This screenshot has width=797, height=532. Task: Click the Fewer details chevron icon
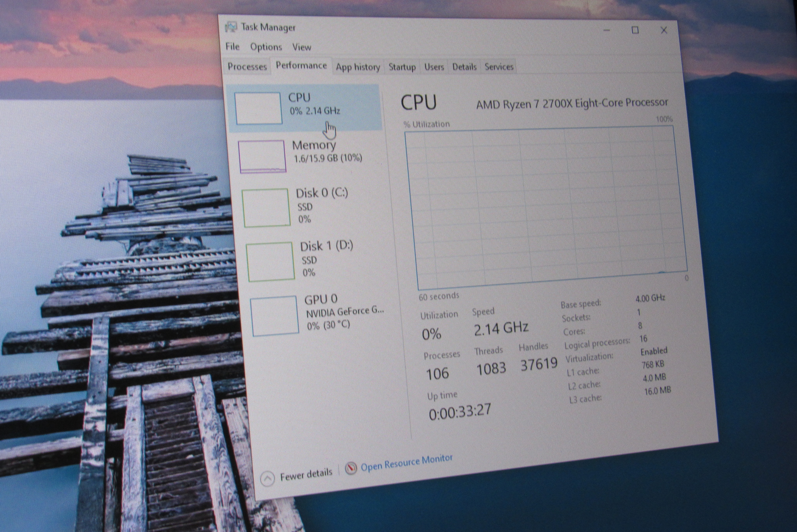267,478
